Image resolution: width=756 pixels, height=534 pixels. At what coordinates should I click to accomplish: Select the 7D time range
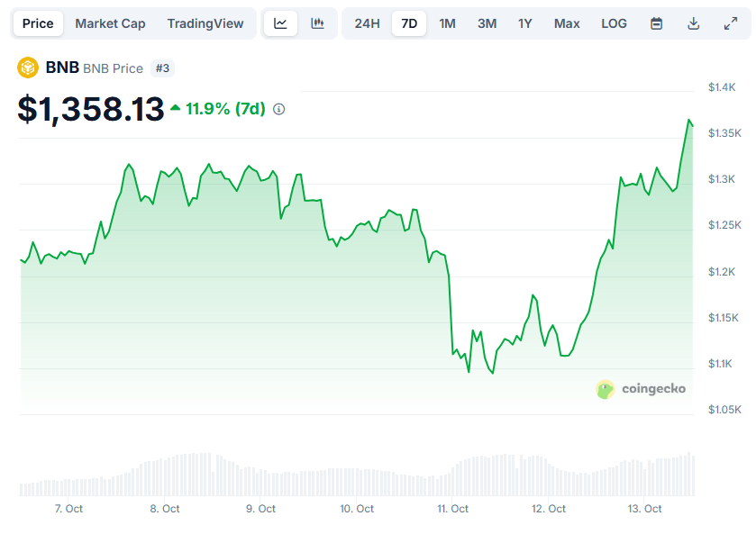pos(409,23)
